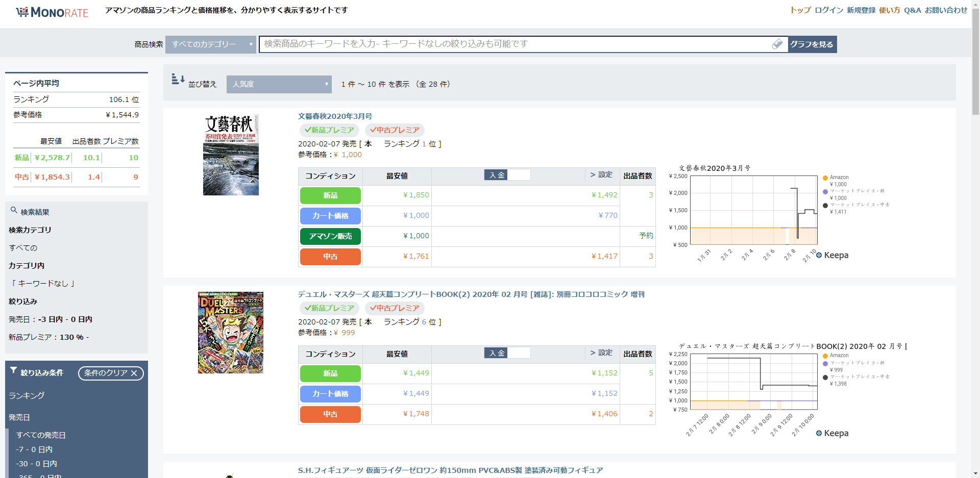980x478 pixels.
Task: Open the すべてのカテゴリー category dropdown
Action: (x=211, y=44)
